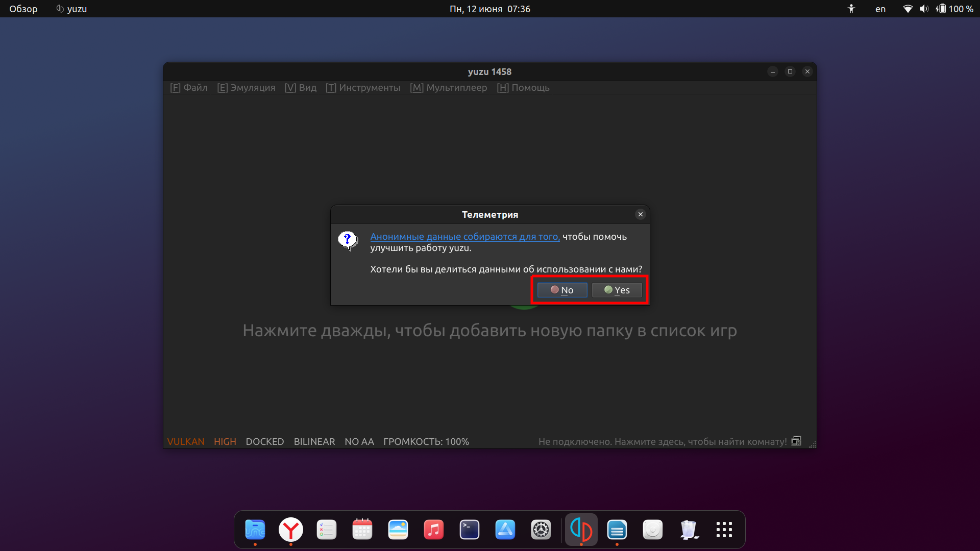Screen dimensions: 980x551
Task: Click yuzu app indicator in top bar
Action: [x=71, y=9]
